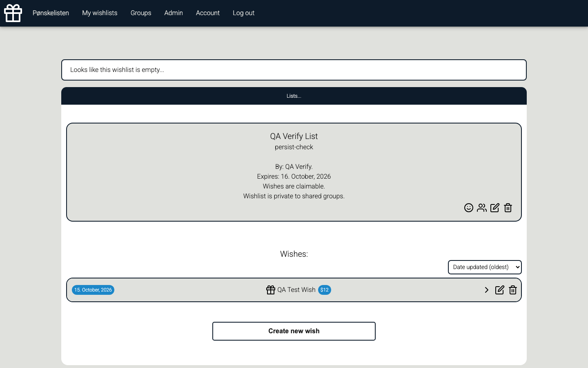
Task: Delete the QA Test Wish
Action: [x=513, y=290]
